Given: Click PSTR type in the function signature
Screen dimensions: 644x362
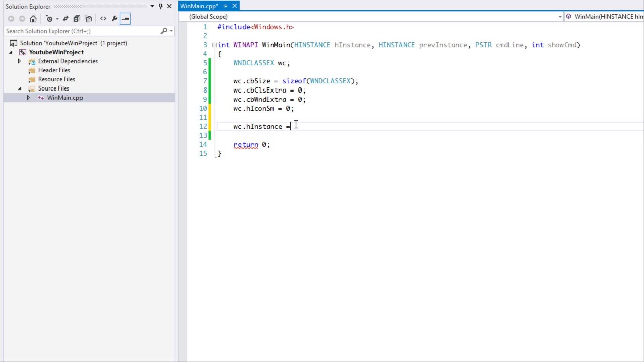Looking at the screenshot, I should click(483, 45).
